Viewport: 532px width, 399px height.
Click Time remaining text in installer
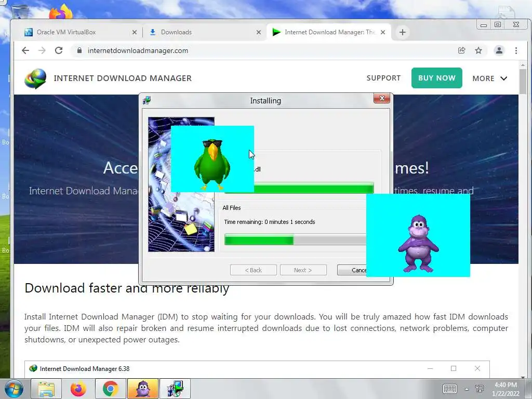[270, 222]
